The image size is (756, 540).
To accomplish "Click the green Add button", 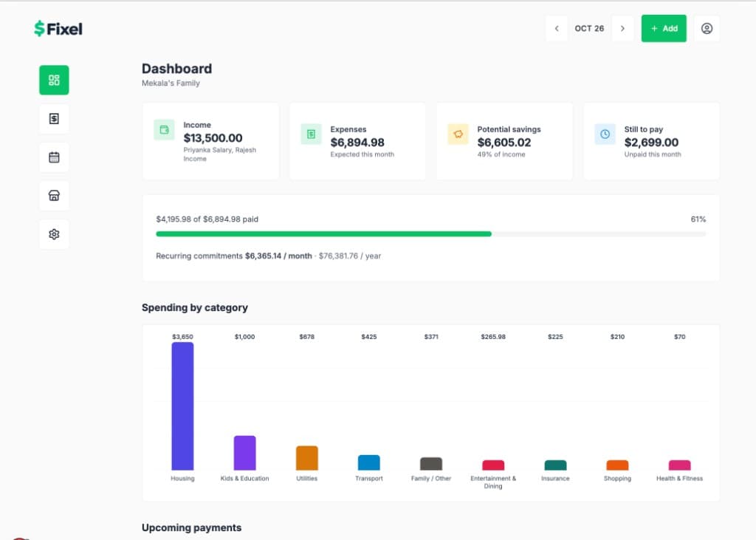I will [x=664, y=29].
